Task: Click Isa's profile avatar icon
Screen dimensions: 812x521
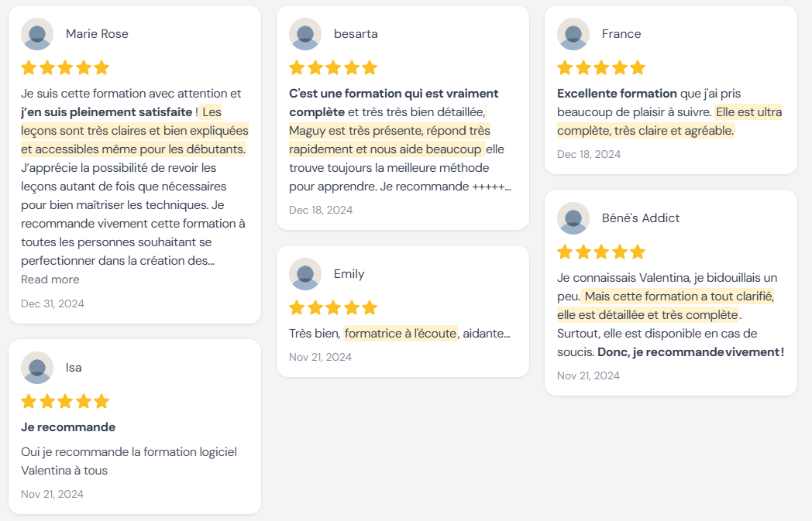Action: (x=37, y=368)
